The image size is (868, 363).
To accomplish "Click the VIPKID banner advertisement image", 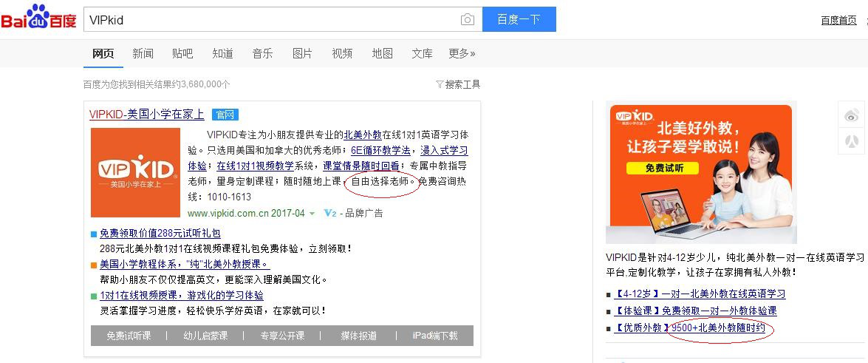I will [700, 173].
